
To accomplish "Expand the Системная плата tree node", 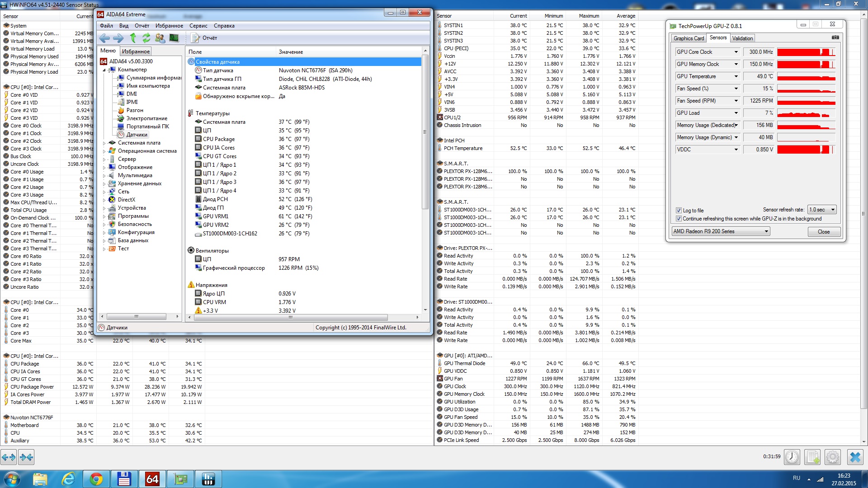I will 104,143.
